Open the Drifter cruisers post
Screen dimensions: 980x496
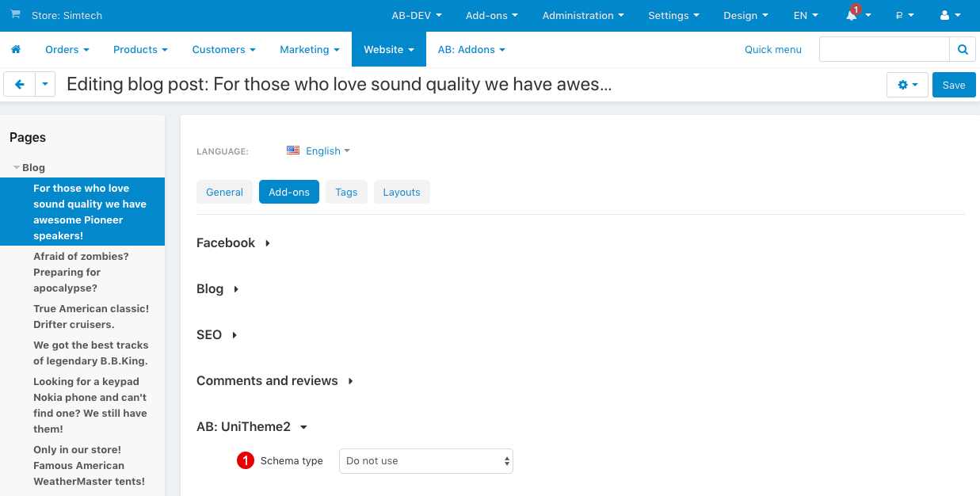91,316
